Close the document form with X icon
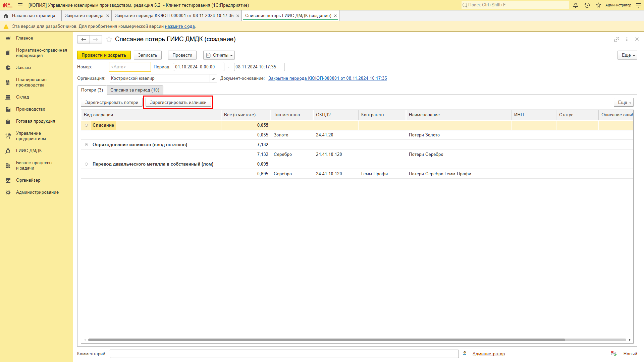Screen dimensions: 644x362 (x=637, y=39)
